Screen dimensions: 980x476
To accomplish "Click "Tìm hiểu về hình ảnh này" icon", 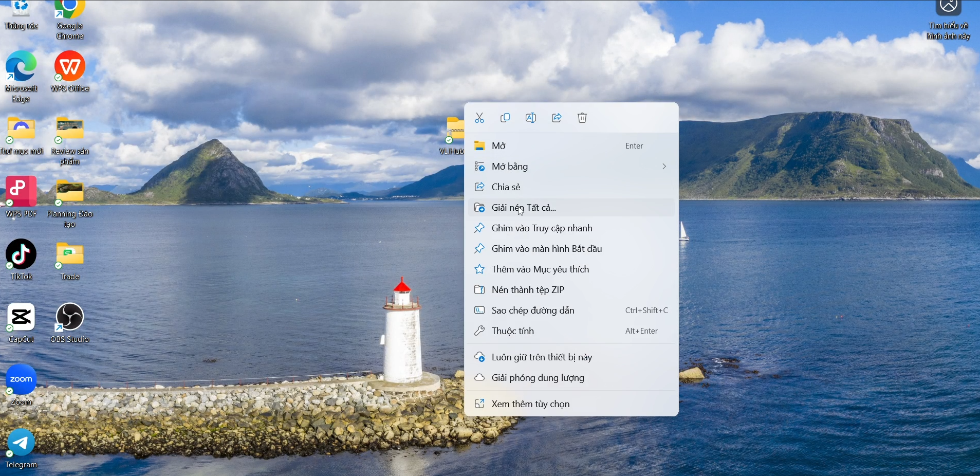I will point(948,8).
